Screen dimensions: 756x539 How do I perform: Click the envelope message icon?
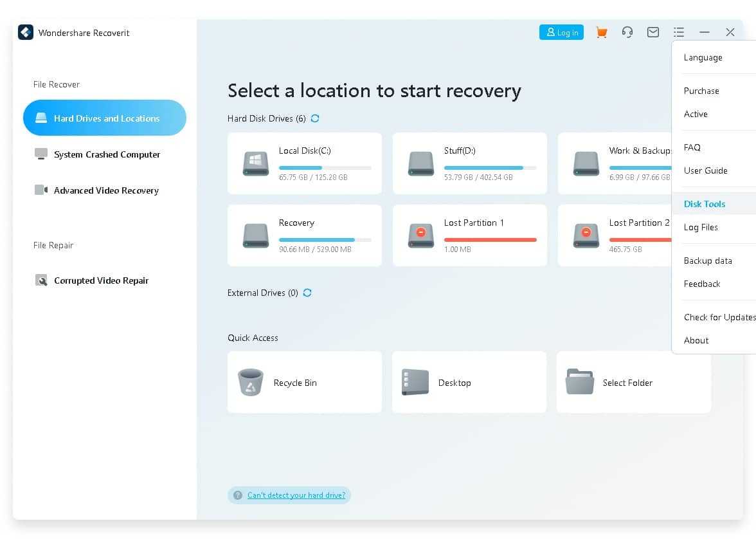(653, 32)
